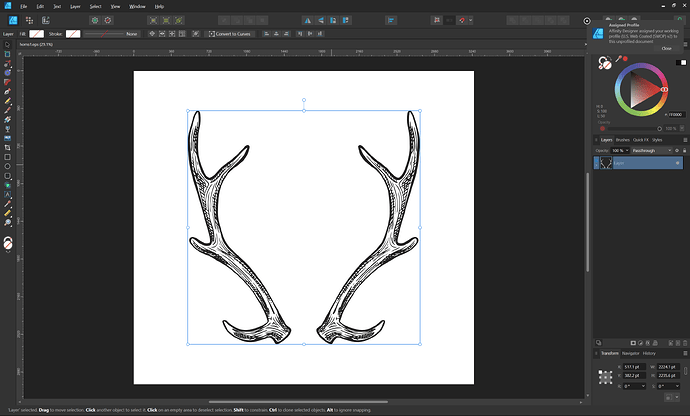Select the Zoom tool

click(7, 222)
